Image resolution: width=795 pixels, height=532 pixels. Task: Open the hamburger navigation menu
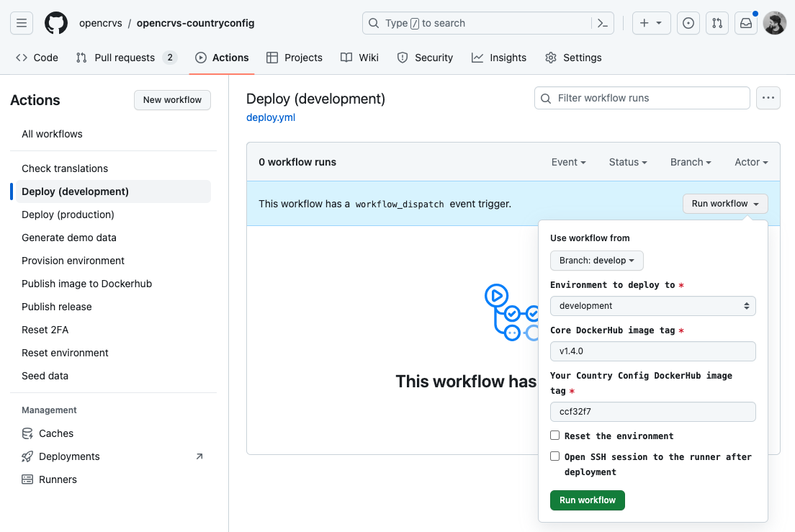coord(22,23)
